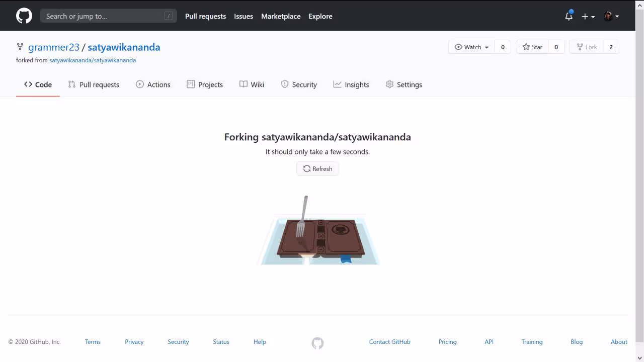Click the disabled Fork button
This screenshot has width=644, height=362.
586,47
